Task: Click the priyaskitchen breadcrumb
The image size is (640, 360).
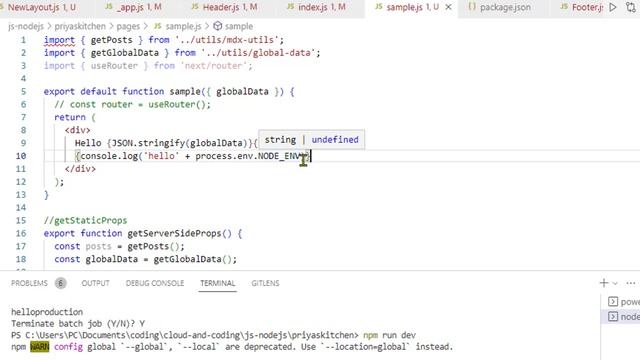Action: click(x=80, y=26)
